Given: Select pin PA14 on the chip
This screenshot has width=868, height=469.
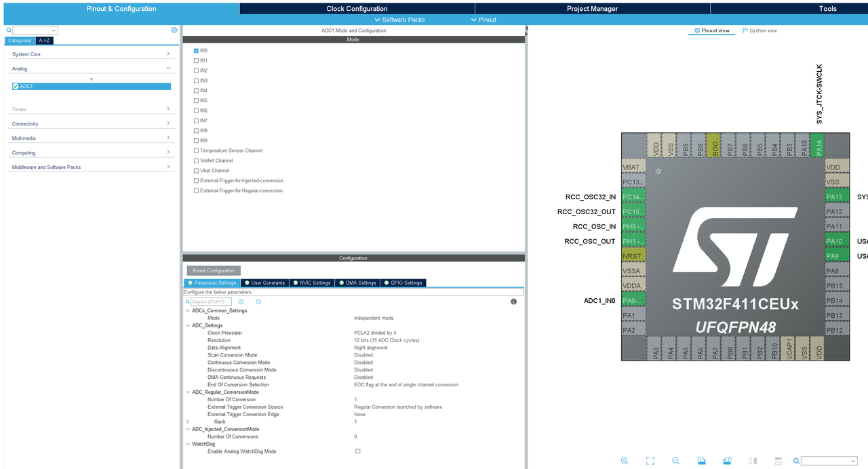Looking at the screenshot, I should coord(818,145).
